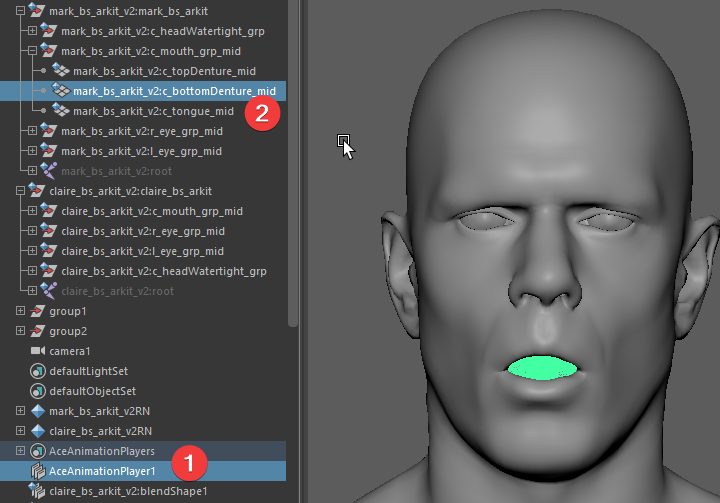Click the transform icon of mark c_mouth_grp_mid
This screenshot has width=720, height=503.
pos(49,50)
